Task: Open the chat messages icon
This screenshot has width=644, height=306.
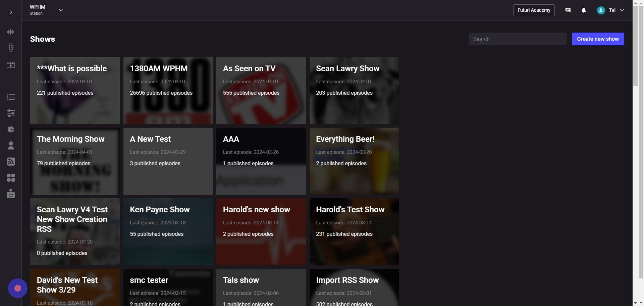Action: 568,10
